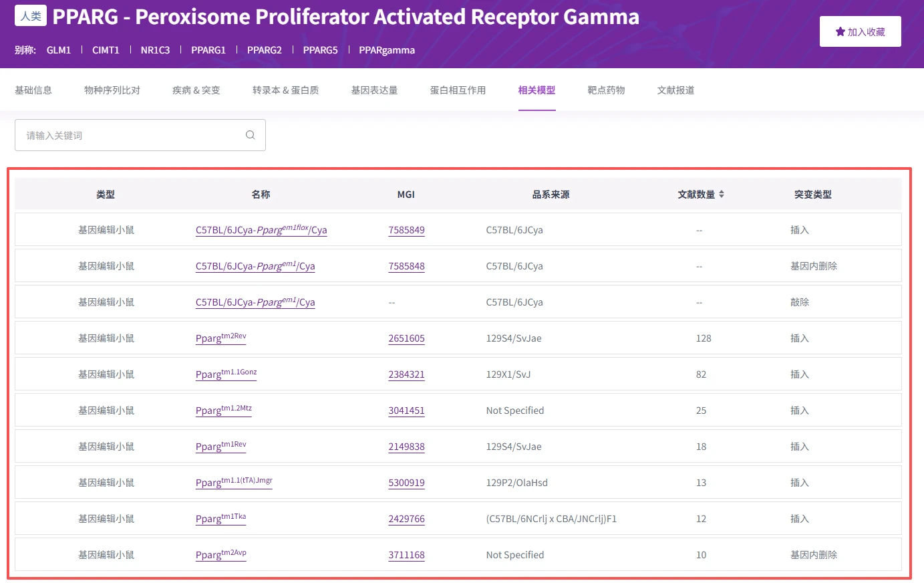
Task: Click the search magnifier icon
Action: point(250,135)
